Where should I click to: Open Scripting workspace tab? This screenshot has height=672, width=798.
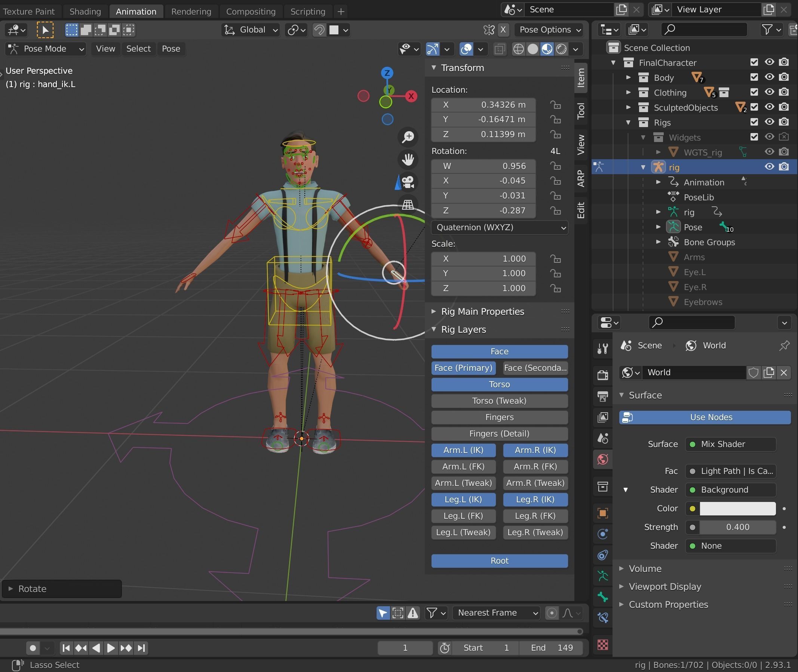click(x=308, y=12)
